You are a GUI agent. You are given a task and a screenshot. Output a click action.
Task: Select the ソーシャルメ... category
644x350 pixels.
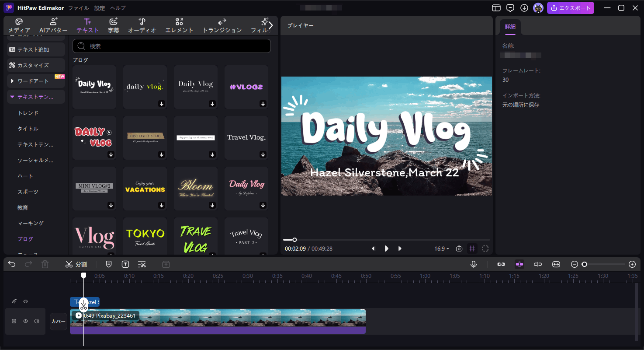click(x=35, y=160)
